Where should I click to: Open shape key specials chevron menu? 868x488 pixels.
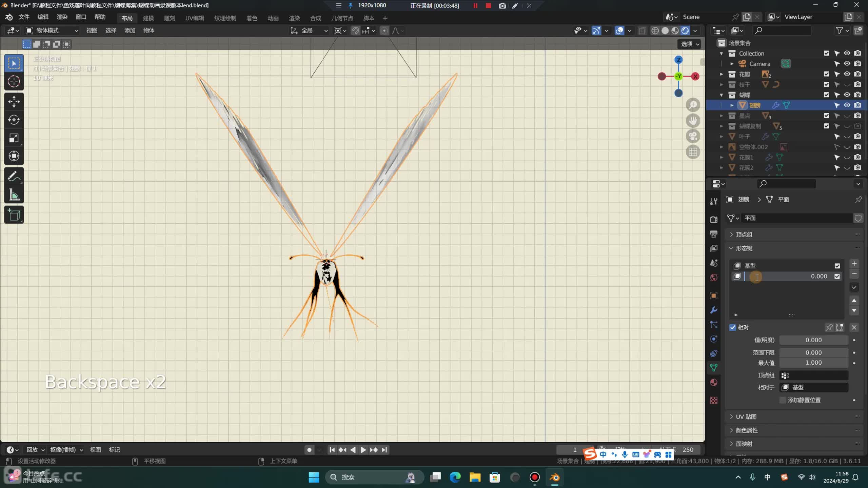(854, 287)
